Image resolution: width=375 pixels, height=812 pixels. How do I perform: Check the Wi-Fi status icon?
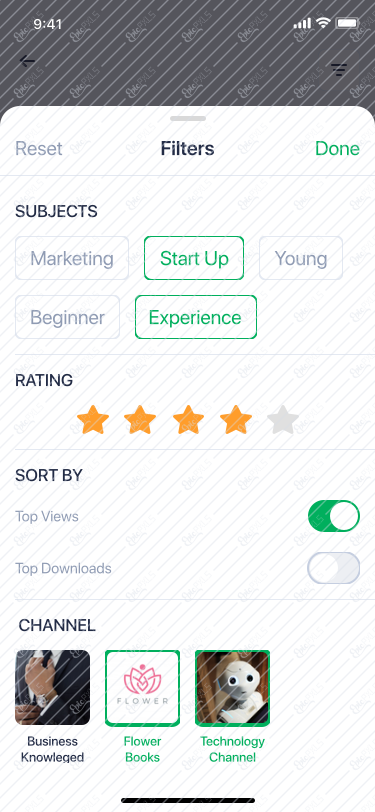(x=324, y=23)
